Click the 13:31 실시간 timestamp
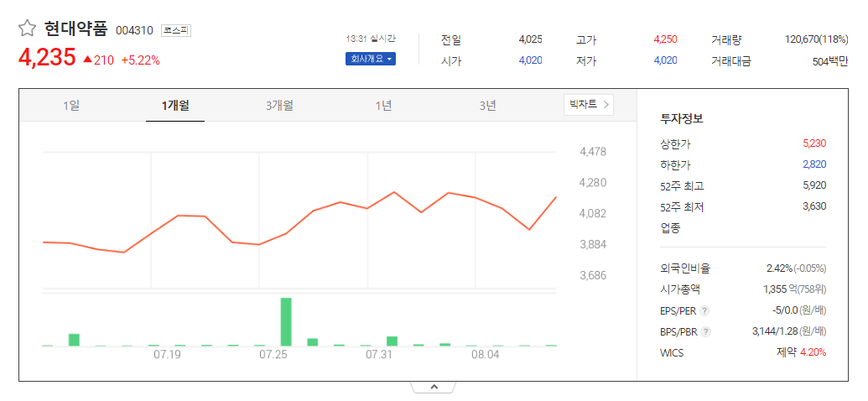This screenshot has height=401, width=868. 371,39
